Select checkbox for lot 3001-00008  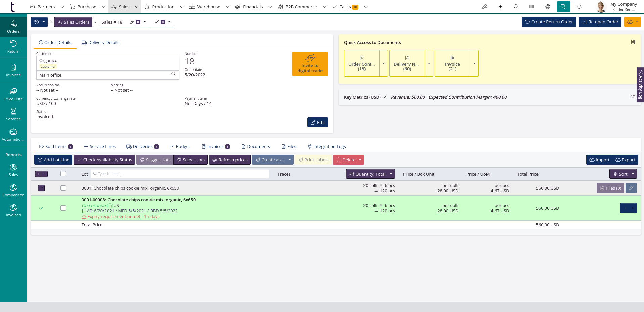pos(63,208)
